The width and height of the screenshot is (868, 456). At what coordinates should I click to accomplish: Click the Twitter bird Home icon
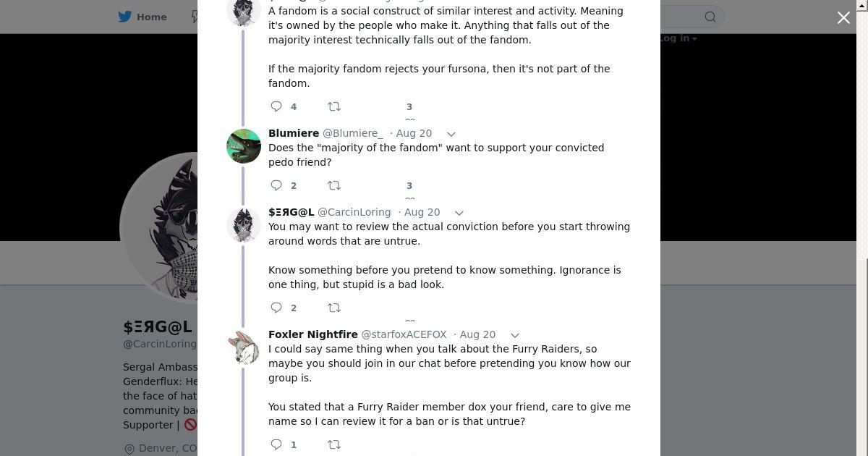click(x=126, y=17)
